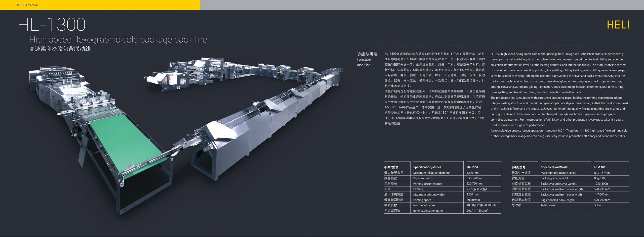The image size is (644, 237).
Task: Click the '60g/m²-120g/m²' value
Action: pos(477,211)
